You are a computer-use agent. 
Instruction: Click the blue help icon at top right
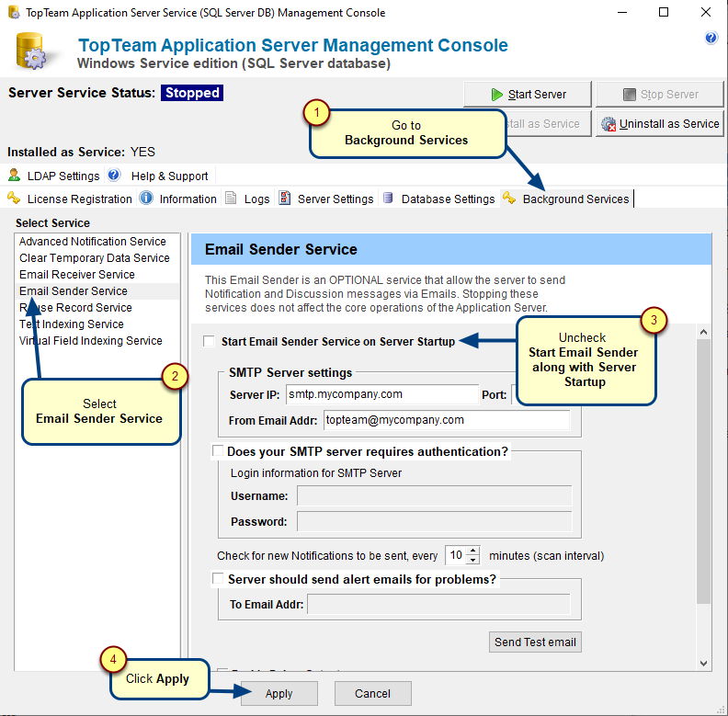pos(711,38)
